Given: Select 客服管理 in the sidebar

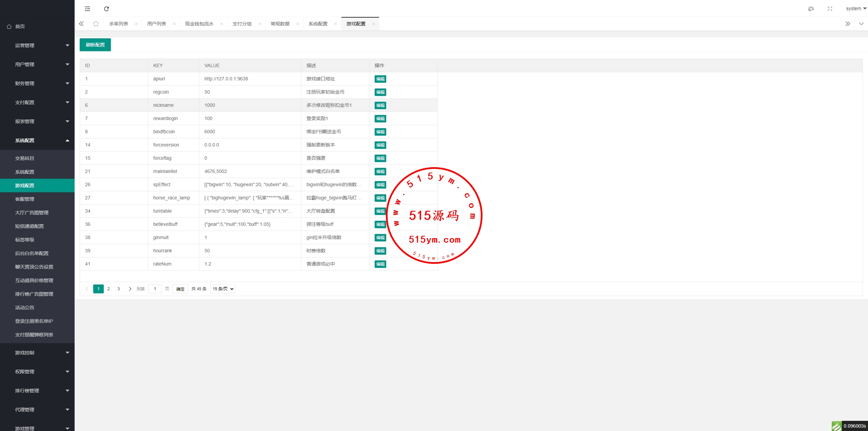Looking at the screenshot, I should click(25, 199).
